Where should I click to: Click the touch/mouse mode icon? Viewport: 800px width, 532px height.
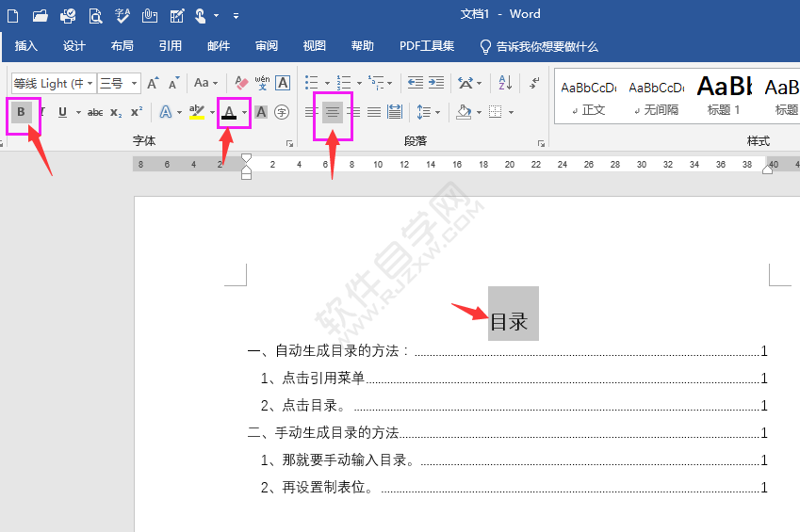(201, 16)
